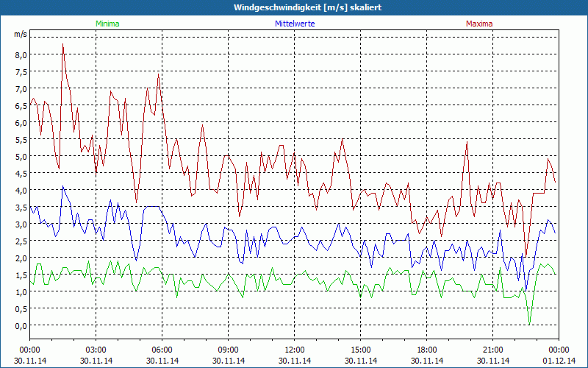Click the 0,0 y-axis value

(x=21, y=325)
